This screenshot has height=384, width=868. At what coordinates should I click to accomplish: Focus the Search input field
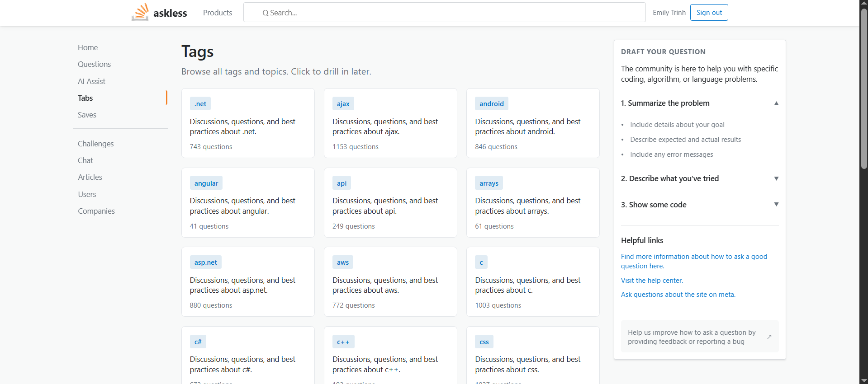point(444,13)
